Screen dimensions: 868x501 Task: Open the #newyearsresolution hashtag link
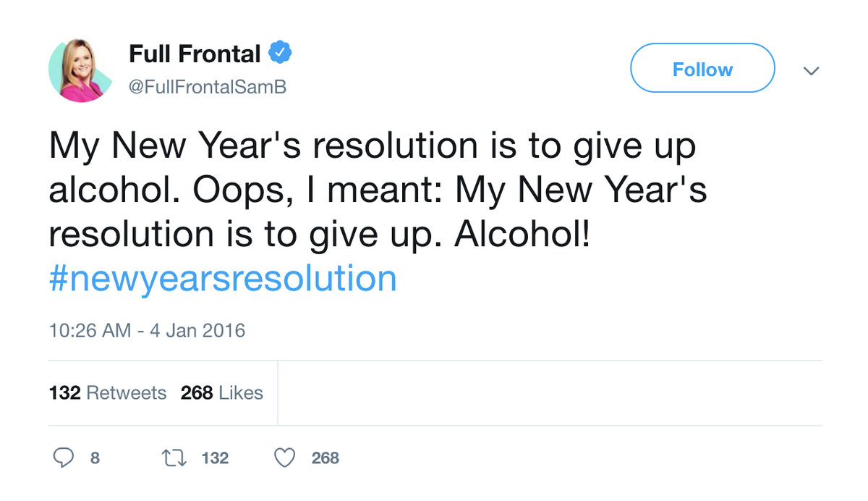click(223, 279)
